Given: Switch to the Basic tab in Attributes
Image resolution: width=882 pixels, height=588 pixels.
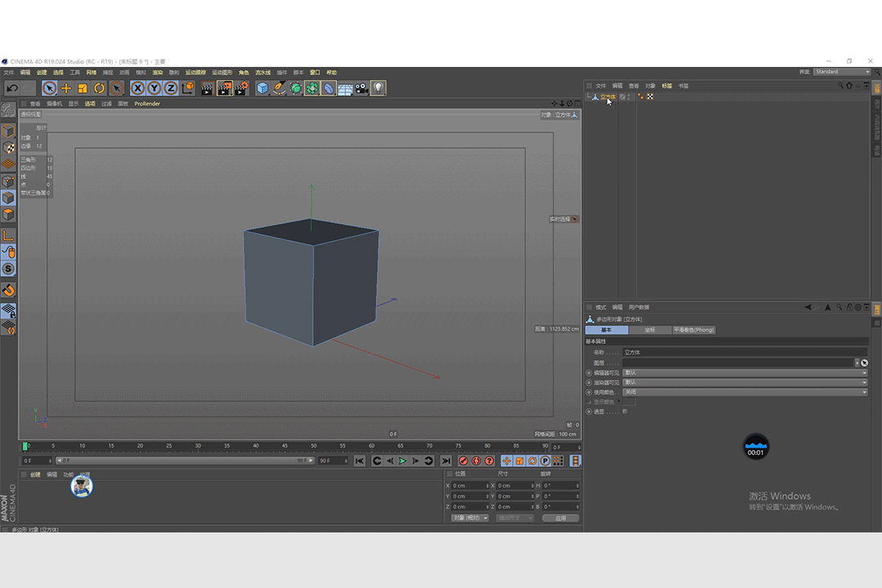Looking at the screenshot, I should coord(606,330).
